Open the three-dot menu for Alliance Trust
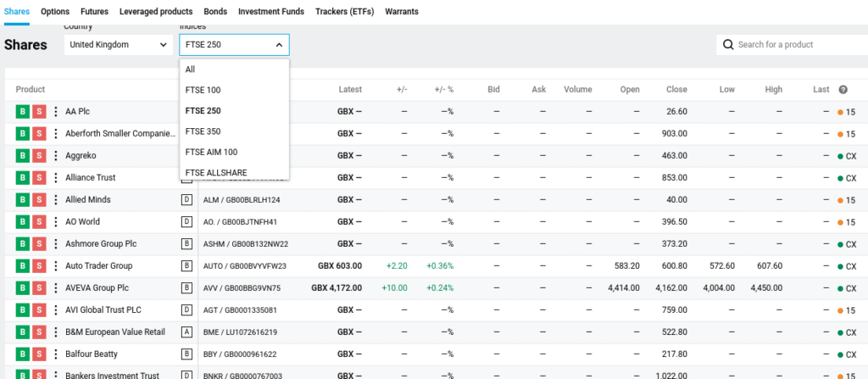The width and height of the screenshot is (868, 379). coord(56,177)
